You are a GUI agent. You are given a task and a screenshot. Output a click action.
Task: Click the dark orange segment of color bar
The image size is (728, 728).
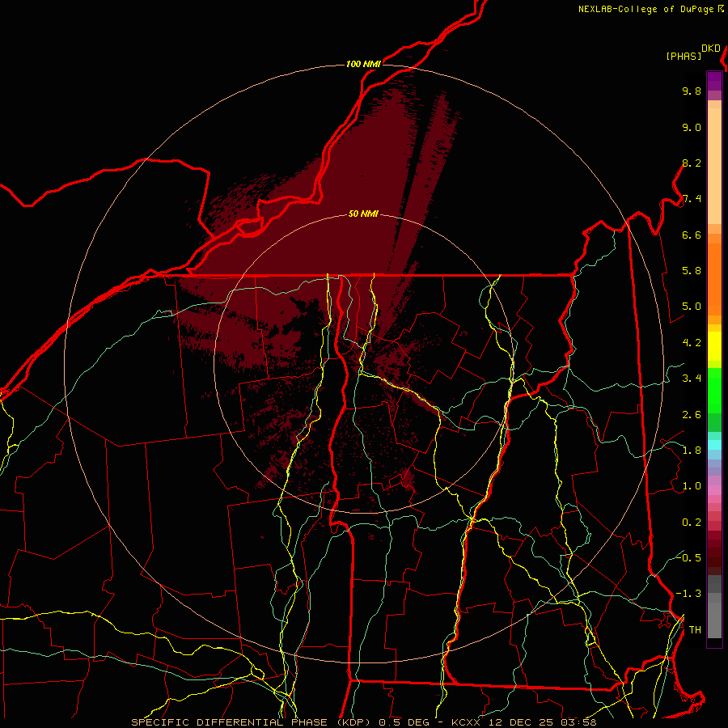[714, 278]
